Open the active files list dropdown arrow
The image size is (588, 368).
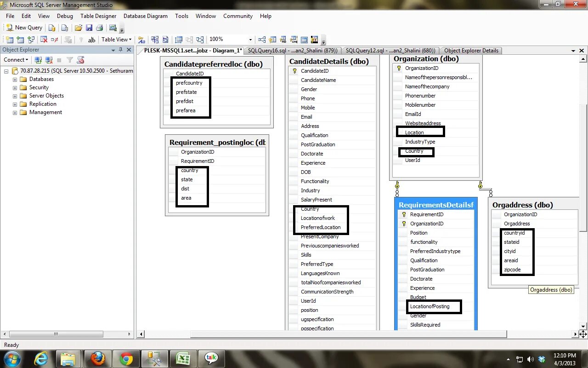(x=573, y=51)
